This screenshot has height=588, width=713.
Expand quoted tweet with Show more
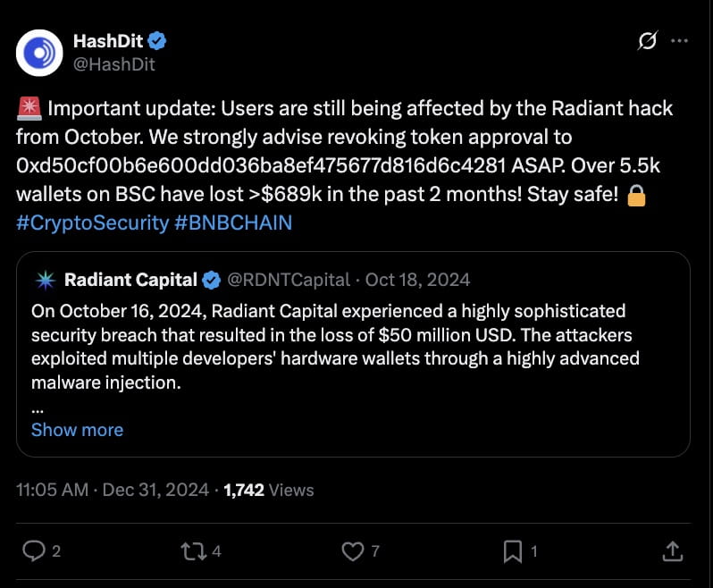78,430
